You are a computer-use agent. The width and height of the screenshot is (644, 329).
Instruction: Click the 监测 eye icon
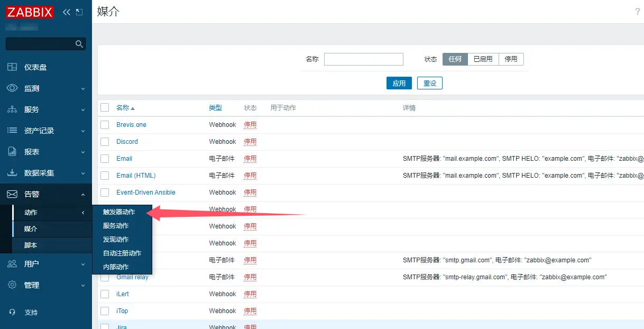tap(12, 88)
